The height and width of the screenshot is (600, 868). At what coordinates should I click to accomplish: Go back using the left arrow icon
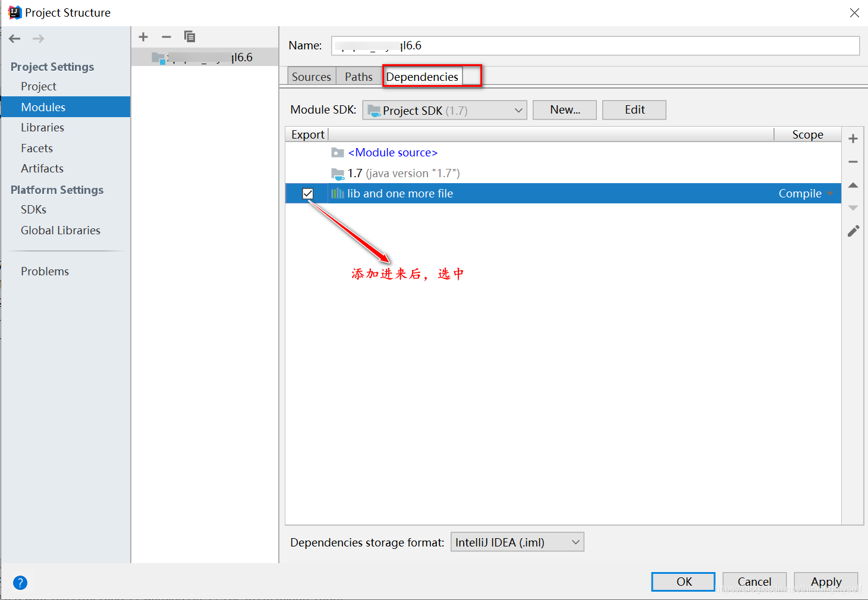pyautogui.click(x=15, y=39)
